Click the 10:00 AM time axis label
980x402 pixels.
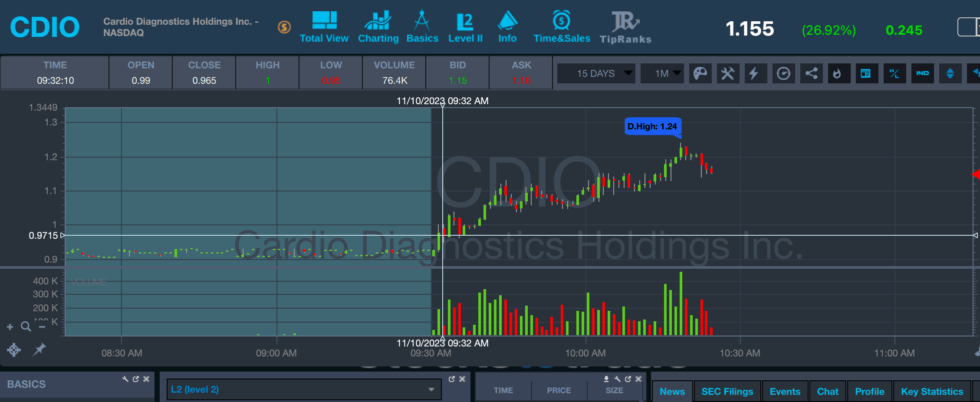(585, 353)
